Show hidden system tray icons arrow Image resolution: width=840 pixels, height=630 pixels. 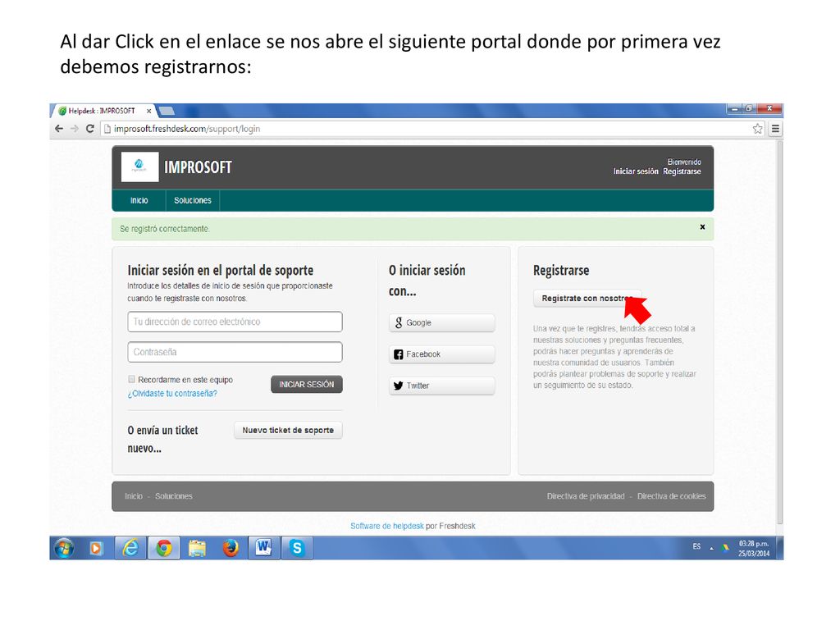(x=711, y=548)
